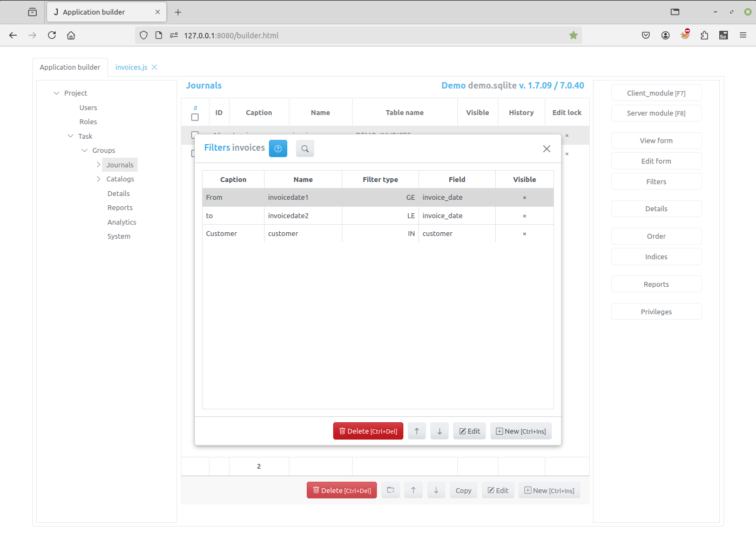This screenshot has height=533, width=756.
Task: Click the bookmark star in the address bar
Action: 573,35
